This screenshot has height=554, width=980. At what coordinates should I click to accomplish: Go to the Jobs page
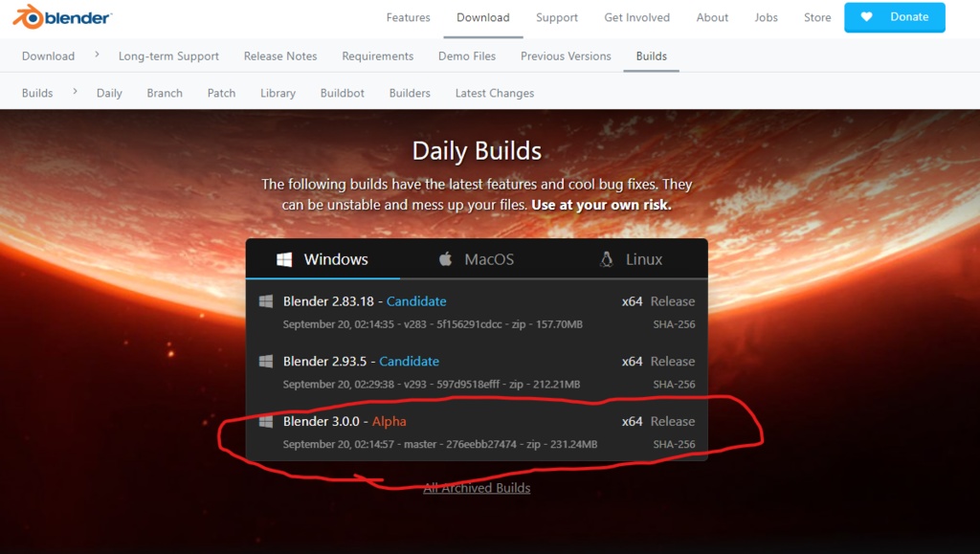tap(767, 17)
